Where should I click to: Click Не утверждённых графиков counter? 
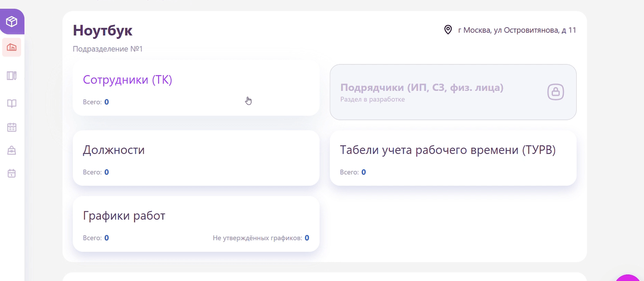[x=261, y=238]
